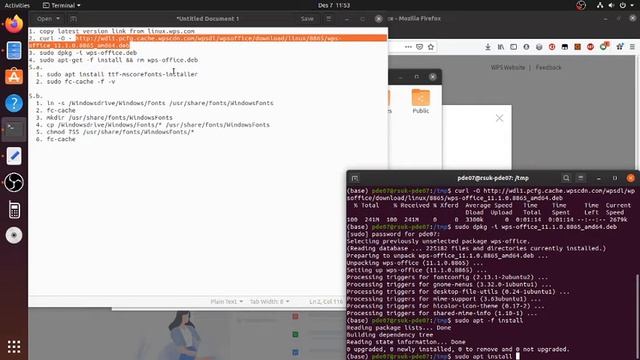Switch to Terminal via the dock icon
Screen dimensions: 640x360
[14, 129]
